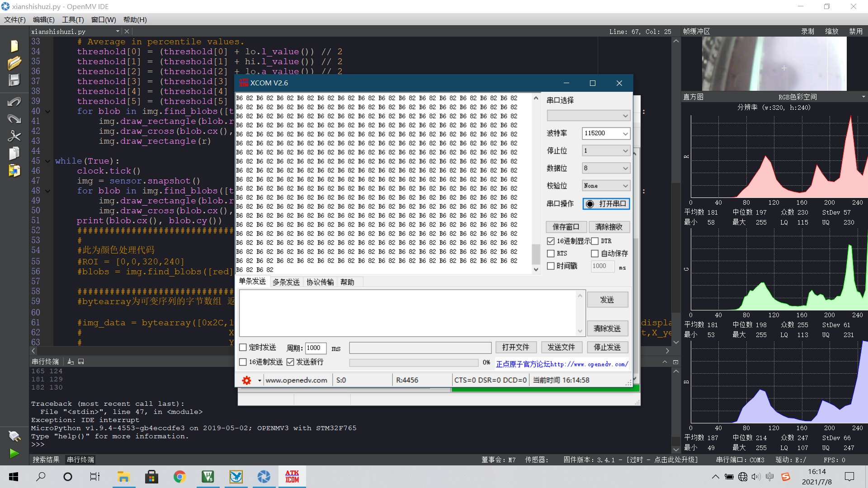
Task: Cut selected code with the scissors icon
Action: (x=14, y=136)
